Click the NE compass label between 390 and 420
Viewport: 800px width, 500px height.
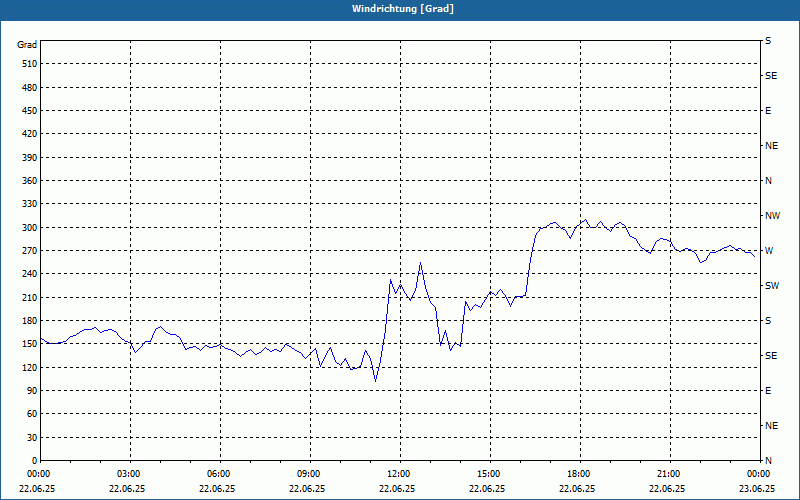[x=771, y=146]
